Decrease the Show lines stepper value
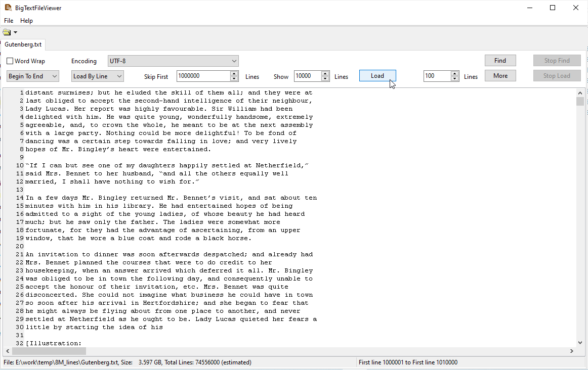Screen dimensions: 588x370 tap(325, 78)
